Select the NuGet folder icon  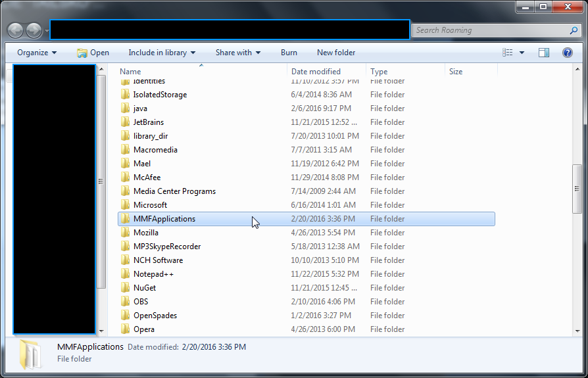125,288
